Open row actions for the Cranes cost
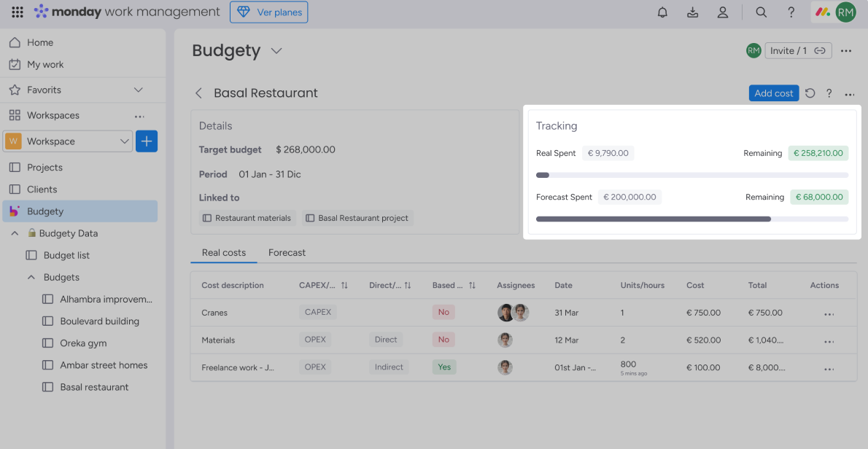The image size is (868, 449). (x=829, y=312)
